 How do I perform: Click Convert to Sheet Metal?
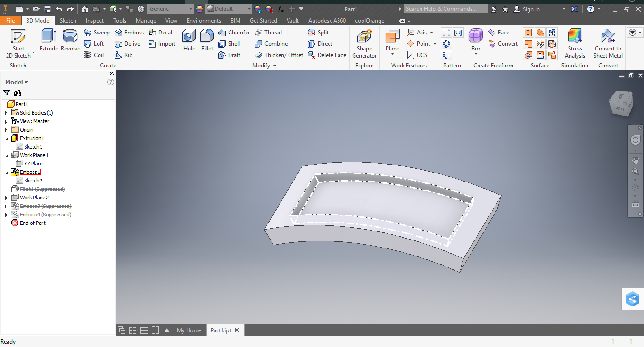click(608, 43)
